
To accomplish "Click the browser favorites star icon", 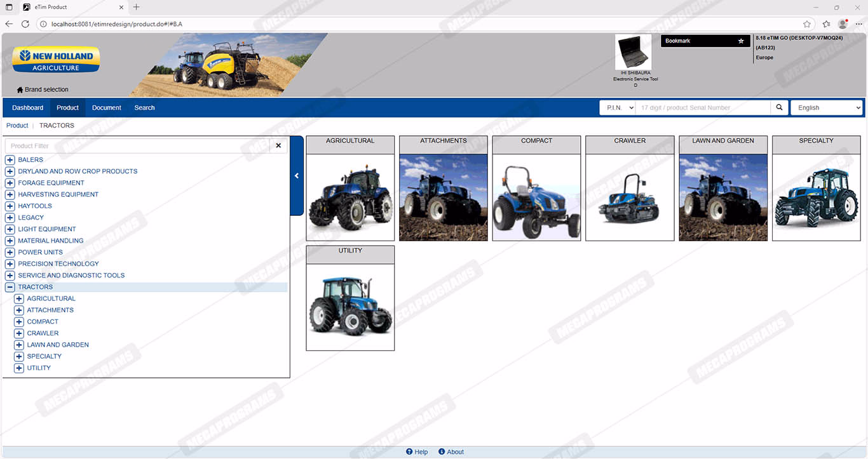I will click(x=806, y=24).
